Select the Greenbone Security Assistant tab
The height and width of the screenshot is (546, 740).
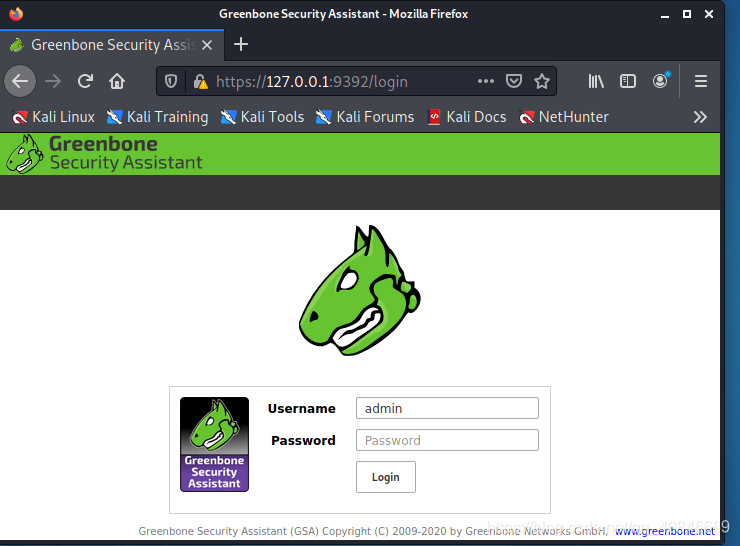(x=112, y=45)
